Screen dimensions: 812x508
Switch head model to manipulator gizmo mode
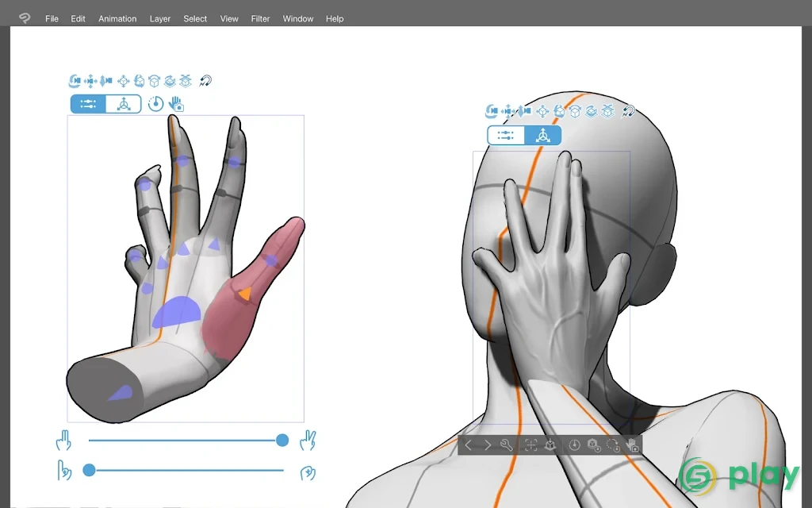[x=542, y=135]
